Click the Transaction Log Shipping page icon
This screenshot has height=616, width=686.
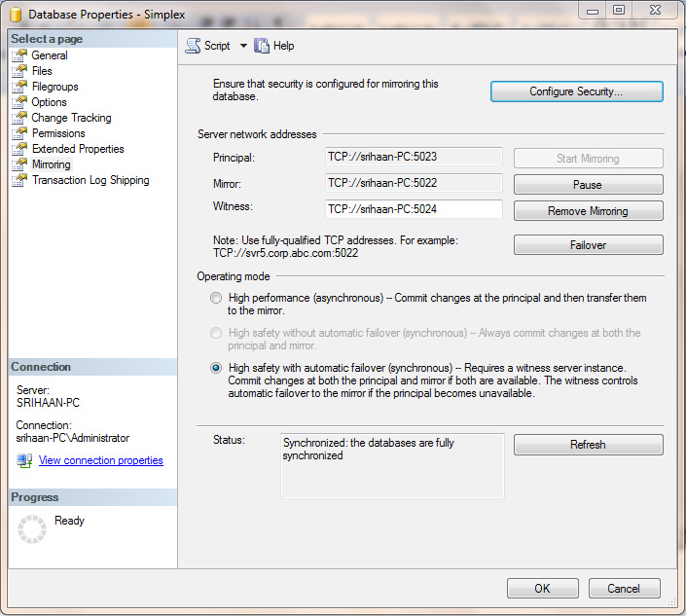click(19, 180)
